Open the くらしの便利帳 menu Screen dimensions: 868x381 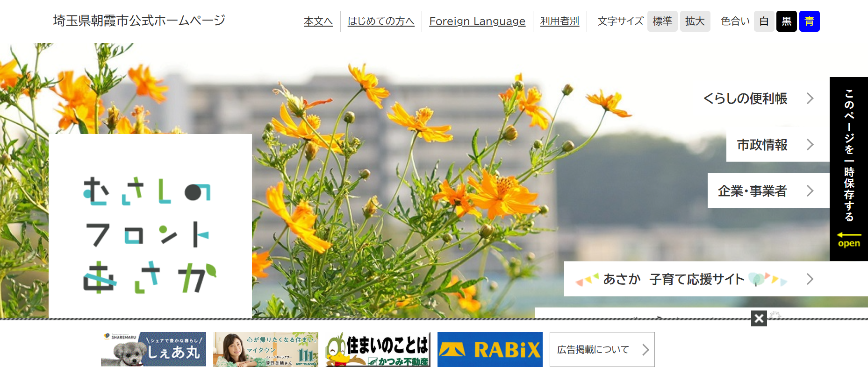761,98
